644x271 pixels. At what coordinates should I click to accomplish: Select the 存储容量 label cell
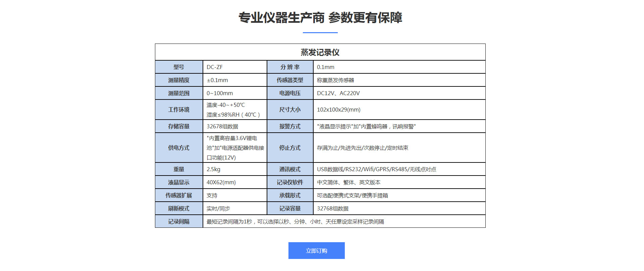click(179, 126)
